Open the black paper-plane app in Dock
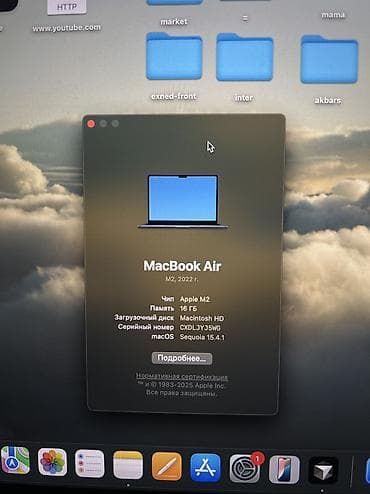This screenshot has height=494, width=370. click(x=323, y=470)
